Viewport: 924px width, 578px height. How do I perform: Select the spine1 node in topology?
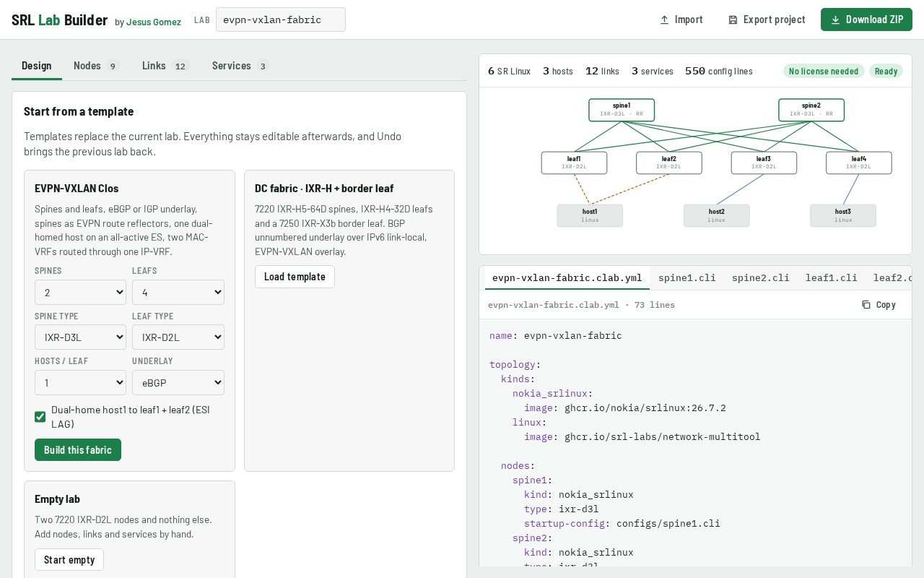[622, 110]
